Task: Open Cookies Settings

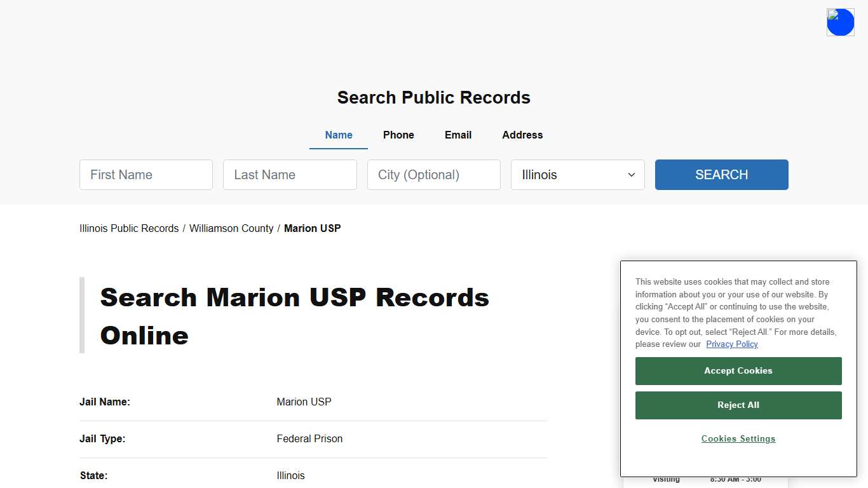Action: coord(738,438)
